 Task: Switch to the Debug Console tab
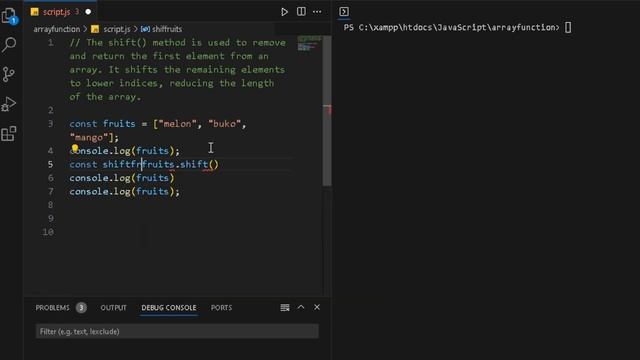[x=169, y=308]
